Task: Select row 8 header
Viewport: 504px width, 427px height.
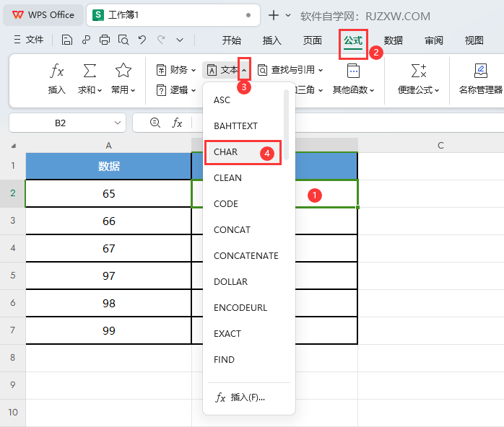Action: [x=12, y=358]
